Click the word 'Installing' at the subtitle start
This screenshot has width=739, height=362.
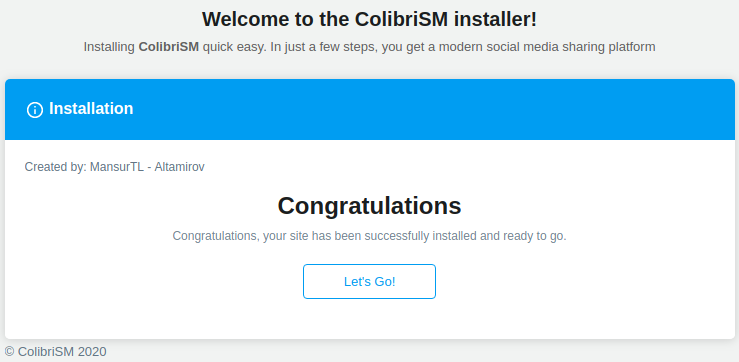pos(109,47)
